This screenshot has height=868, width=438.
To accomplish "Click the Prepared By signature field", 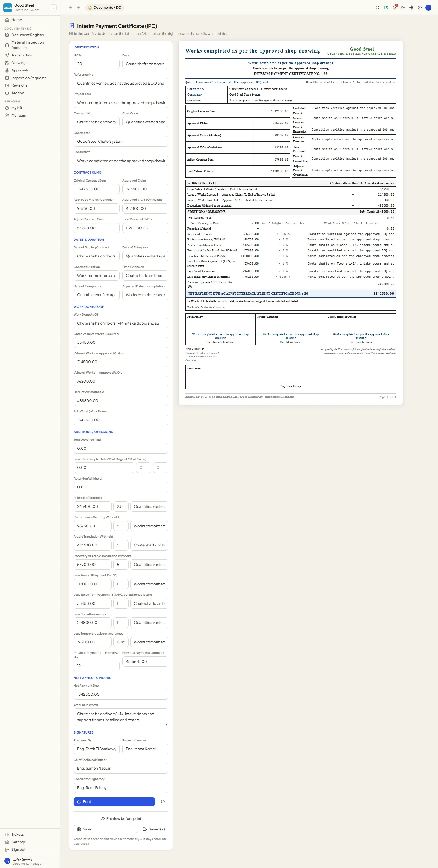I will pyautogui.click(x=97, y=749).
